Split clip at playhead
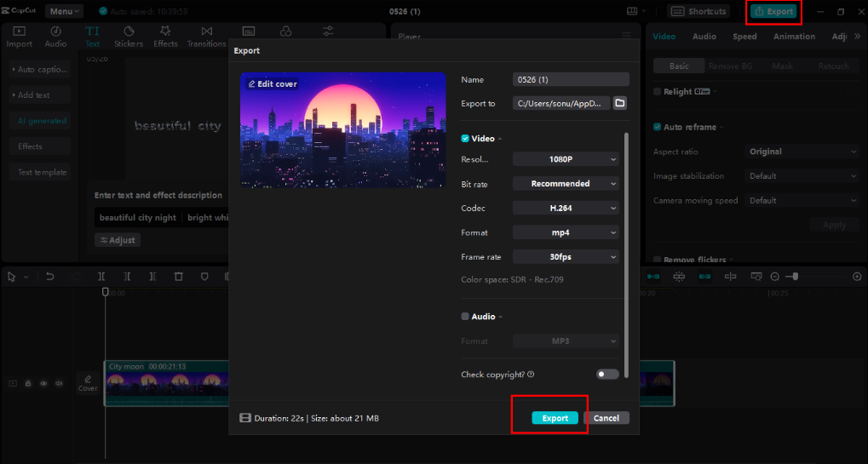Screen dimensions: 868x464 coord(101,277)
